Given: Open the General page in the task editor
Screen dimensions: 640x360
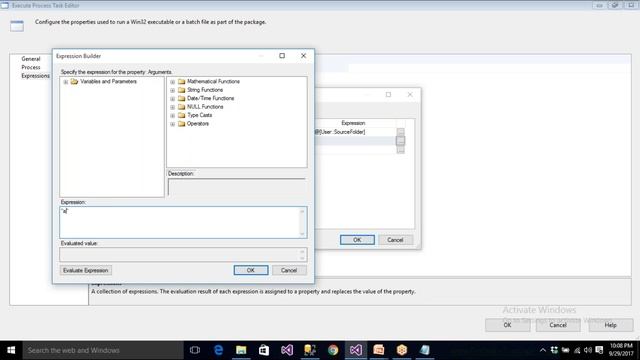Looking at the screenshot, I should tap(31, 59).
